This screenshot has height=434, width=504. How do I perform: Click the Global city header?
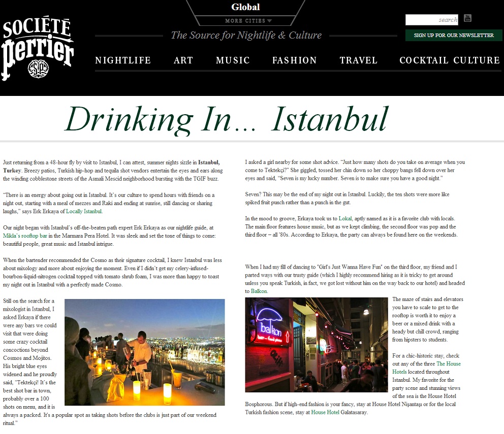[245, 7]
